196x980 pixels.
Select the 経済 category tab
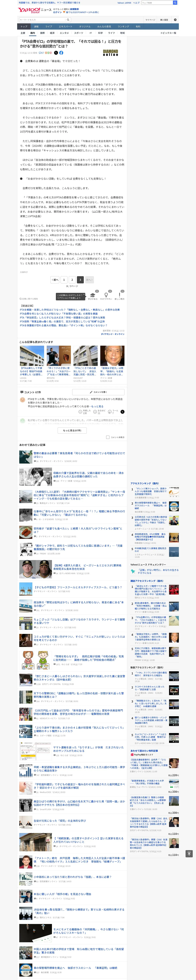(52, 33)
